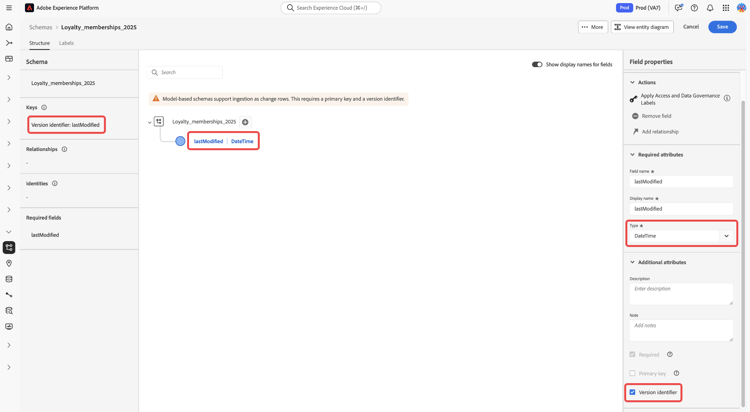Click Version identifier: lastModified key entry
This screenshot has width=750, height=412.
pos(66,125)
